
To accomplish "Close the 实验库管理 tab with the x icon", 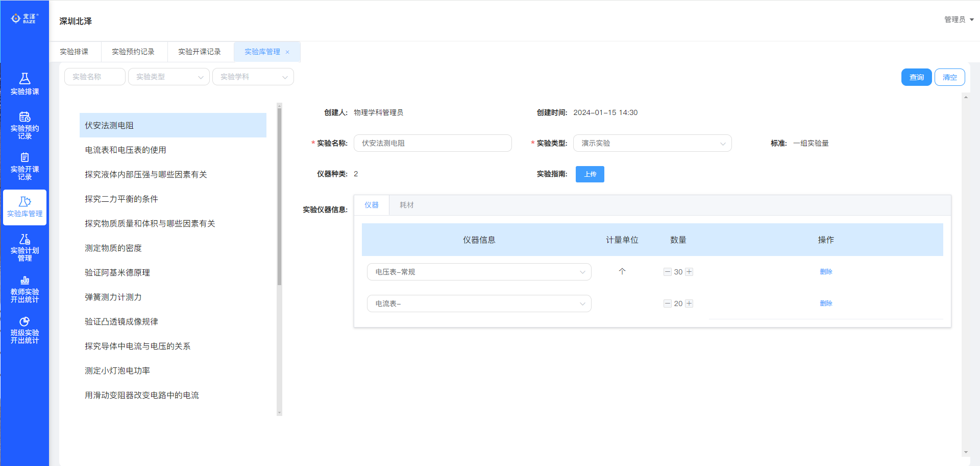I will point(287,52).
